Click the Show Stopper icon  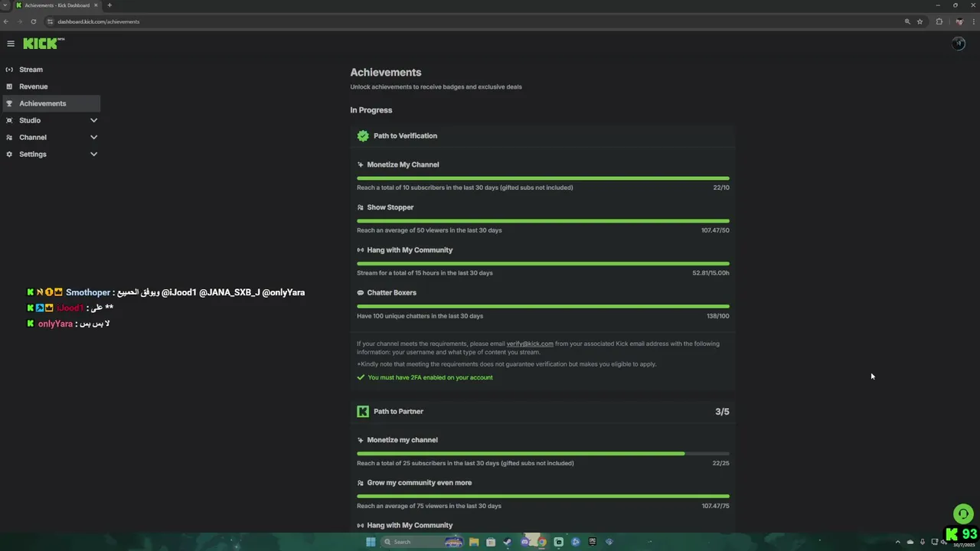click(x=361, y=207)
